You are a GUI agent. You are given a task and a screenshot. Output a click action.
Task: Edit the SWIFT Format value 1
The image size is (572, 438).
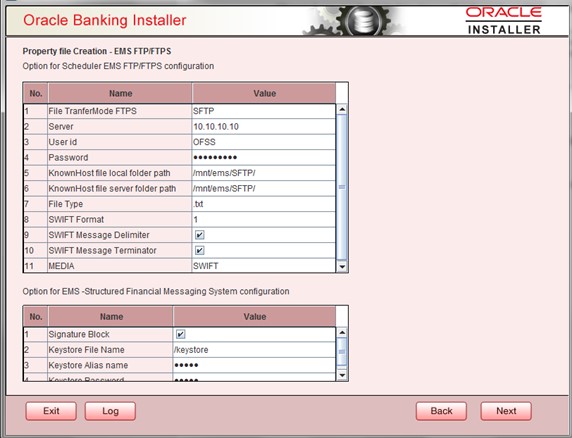[263, 220]
